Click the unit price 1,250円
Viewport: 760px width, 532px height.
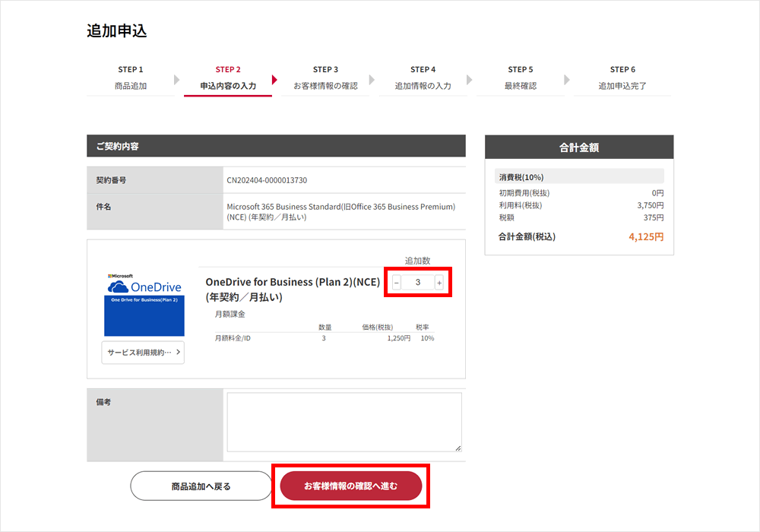[x=399, y=338]
